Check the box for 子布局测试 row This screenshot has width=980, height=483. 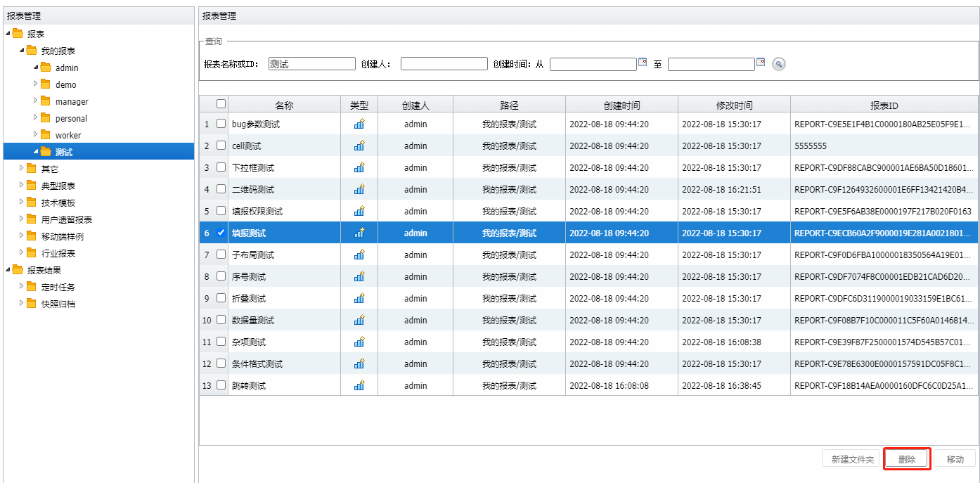(221, 255)
